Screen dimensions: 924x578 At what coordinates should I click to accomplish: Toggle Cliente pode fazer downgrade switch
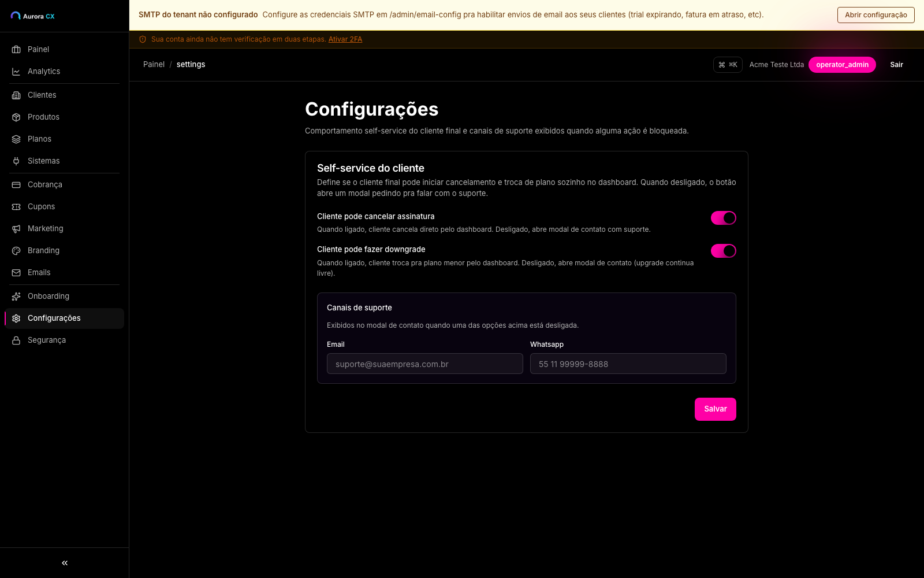(x=724, y=251)
